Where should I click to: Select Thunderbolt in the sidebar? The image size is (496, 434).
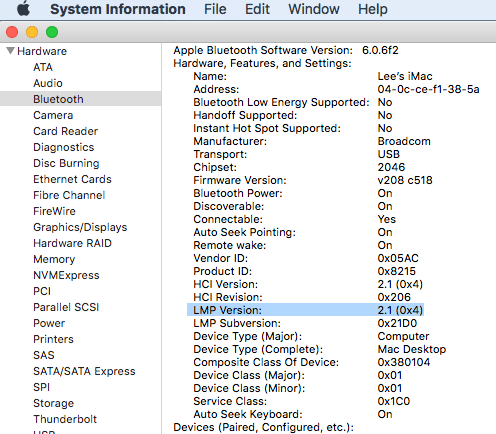65,419
